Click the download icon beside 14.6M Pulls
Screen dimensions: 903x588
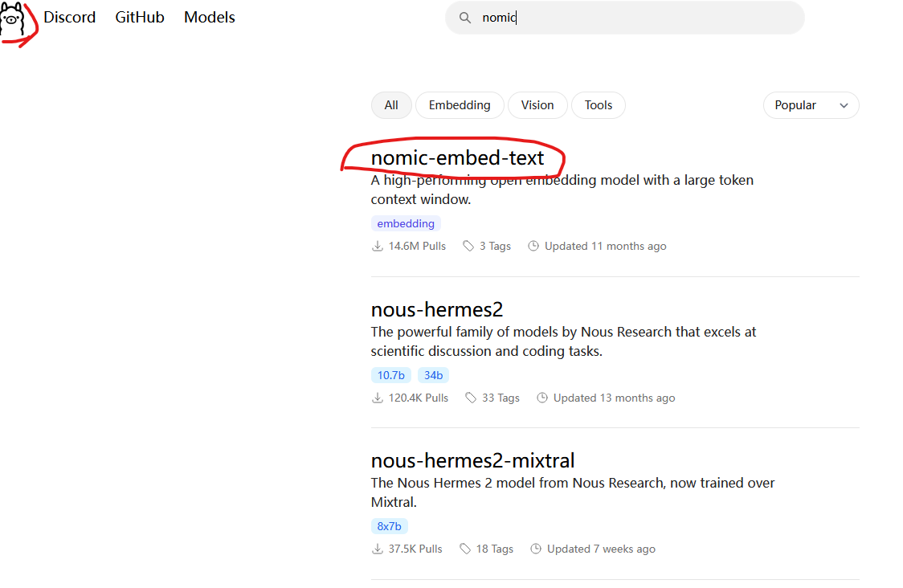[x=378, y=246]
